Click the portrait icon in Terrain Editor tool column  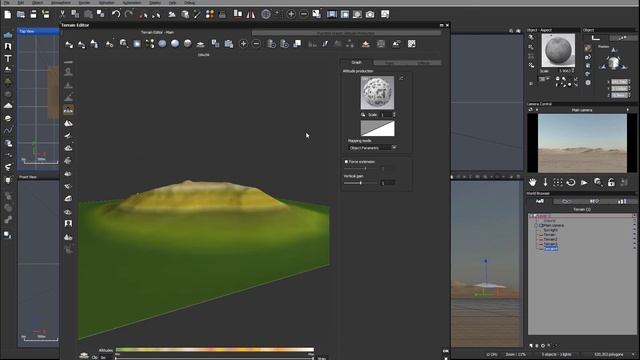pos(68,223)
